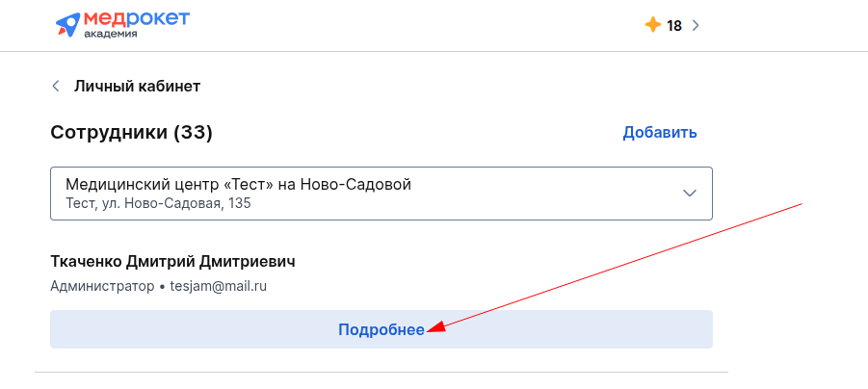Return to Личный кабинет page
The image size is (868, 389).
coord(138,87)
